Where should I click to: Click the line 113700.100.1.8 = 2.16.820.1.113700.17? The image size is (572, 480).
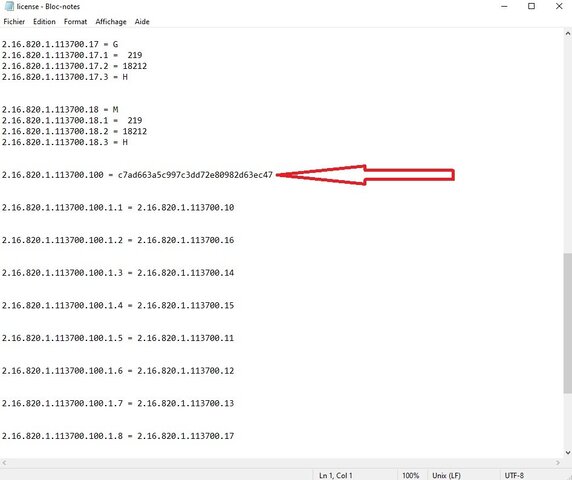coord(118,436)
